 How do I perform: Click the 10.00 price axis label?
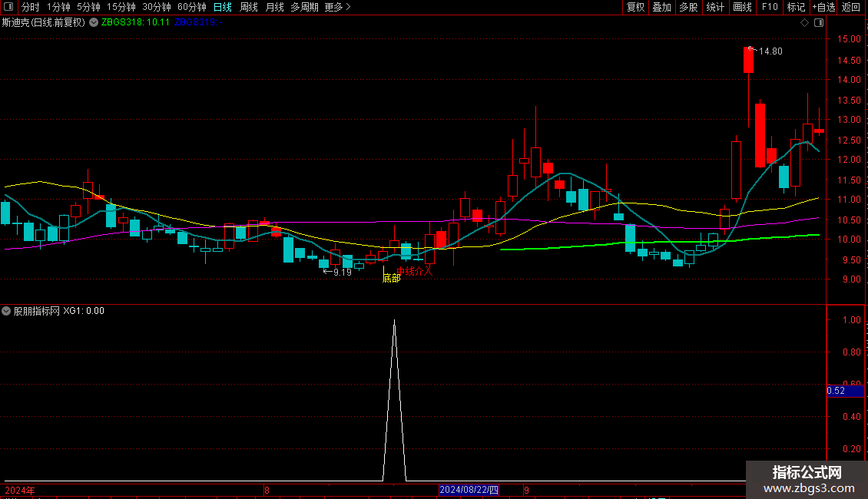coord(849,240)
